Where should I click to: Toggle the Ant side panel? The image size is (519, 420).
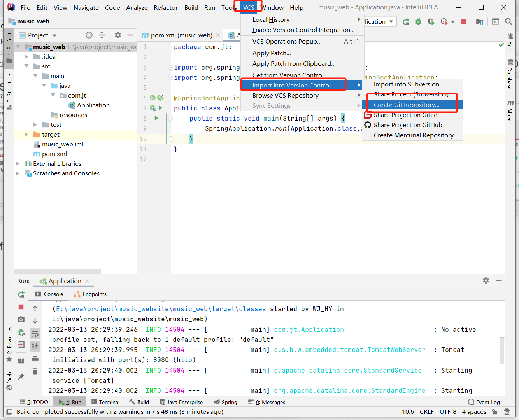(x=510, y=41)
